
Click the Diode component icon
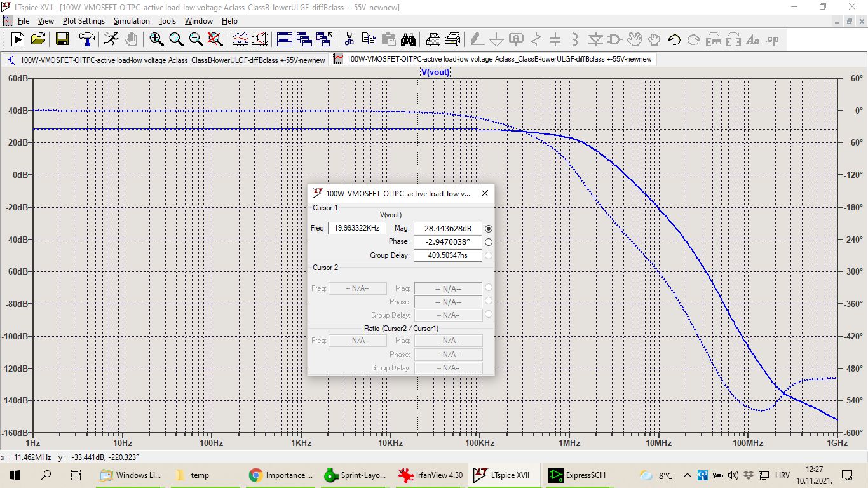click(x=595, y=39)
